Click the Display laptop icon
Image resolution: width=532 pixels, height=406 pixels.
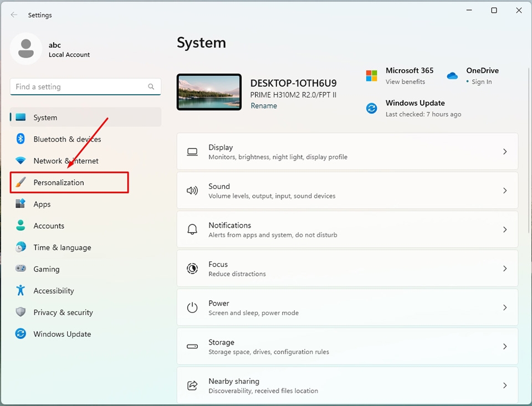[192, 152]
